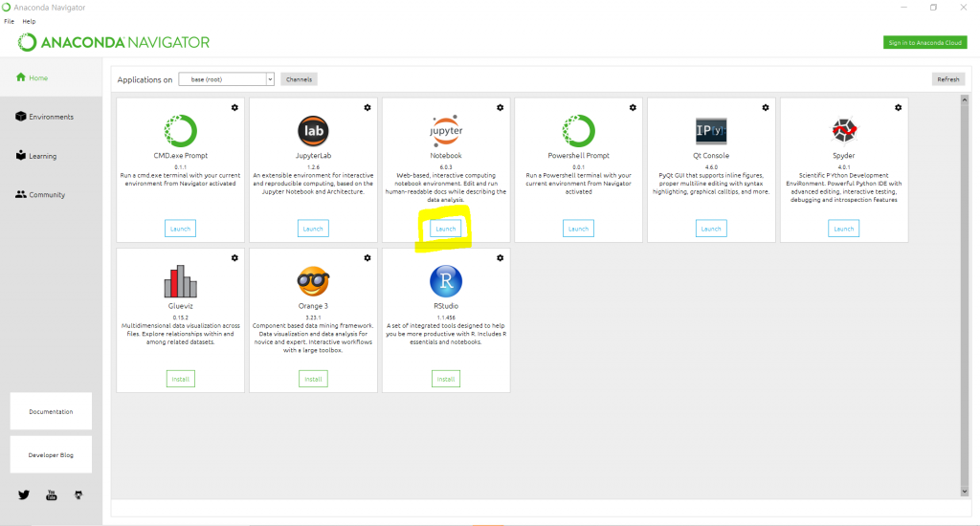Click the Spyder version 4.0.1 text
The height and width of the screenshot is (526, 980).
pos(844,167)
